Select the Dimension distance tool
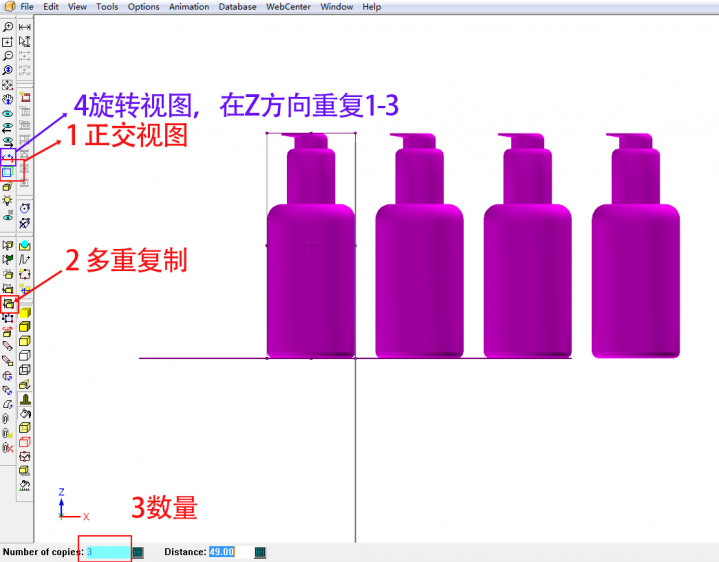Viewport: 719px width, 562px height. pos(25,27)
